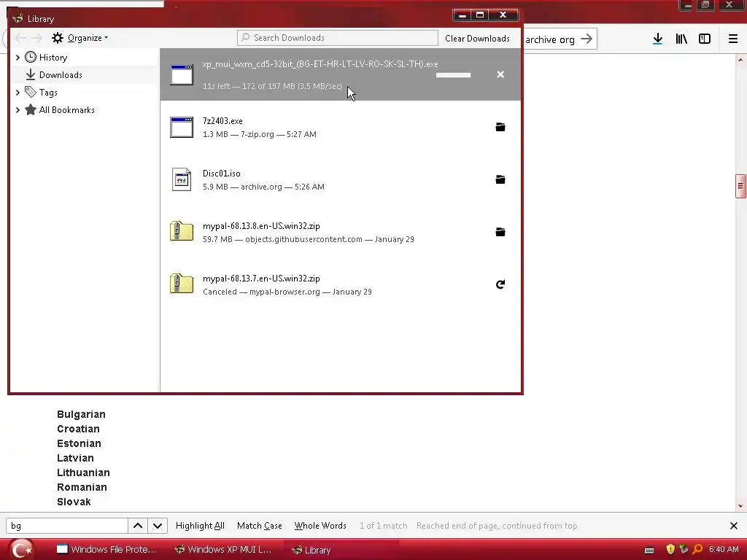Click Romanian in the page list
The width and height of the screenshot is (747, 560).
click(x=82, y=487)
